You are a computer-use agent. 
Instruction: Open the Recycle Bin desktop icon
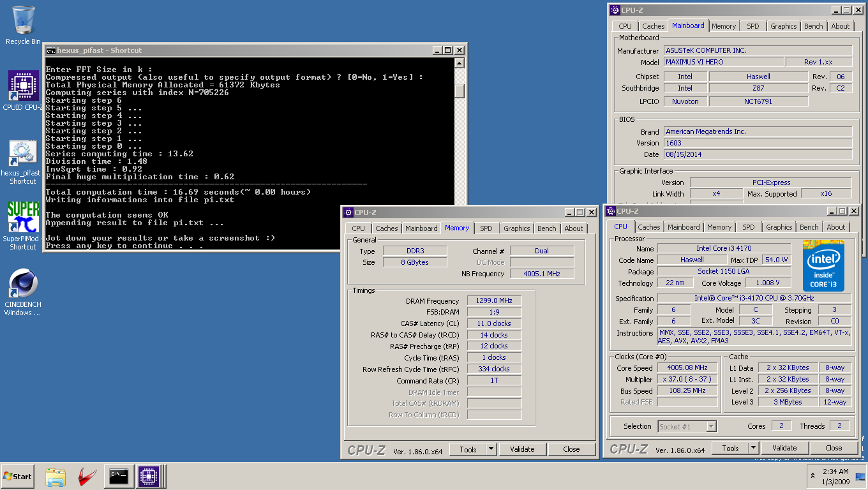pos(23,26)
